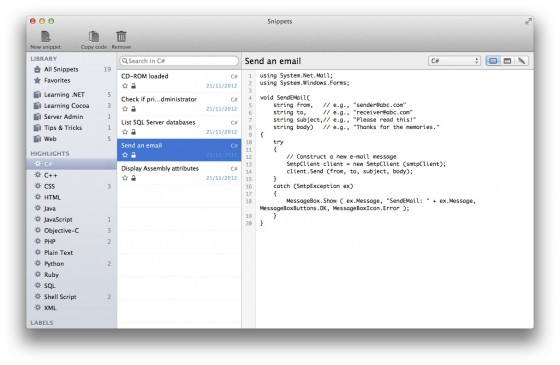This screenshot has width=560, height=365.
Task: Click the pencil edit mode button
Action: click(x=521, y=61)
